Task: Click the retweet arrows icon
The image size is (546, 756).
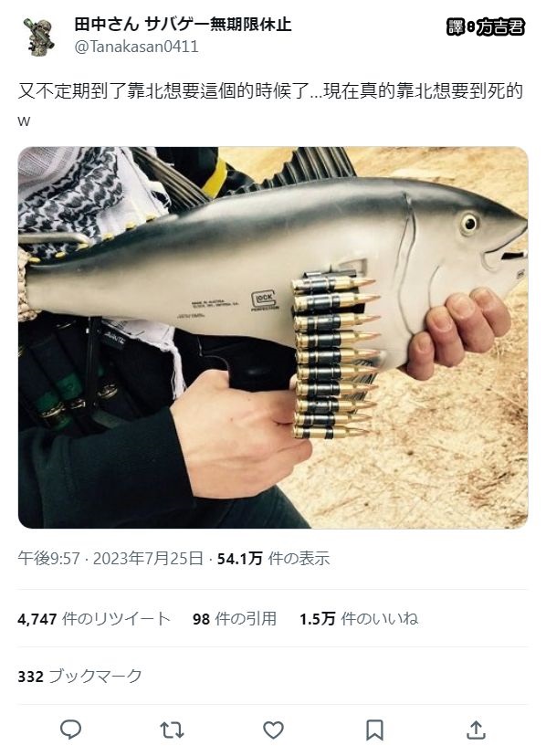Action: point(172,730)
